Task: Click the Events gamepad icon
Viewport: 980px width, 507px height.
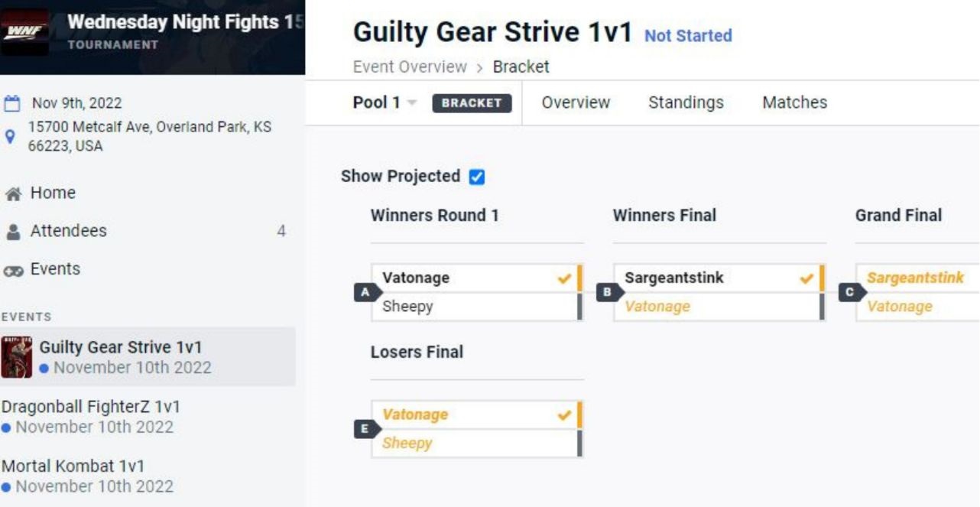Action: click(x=13, y=269)
